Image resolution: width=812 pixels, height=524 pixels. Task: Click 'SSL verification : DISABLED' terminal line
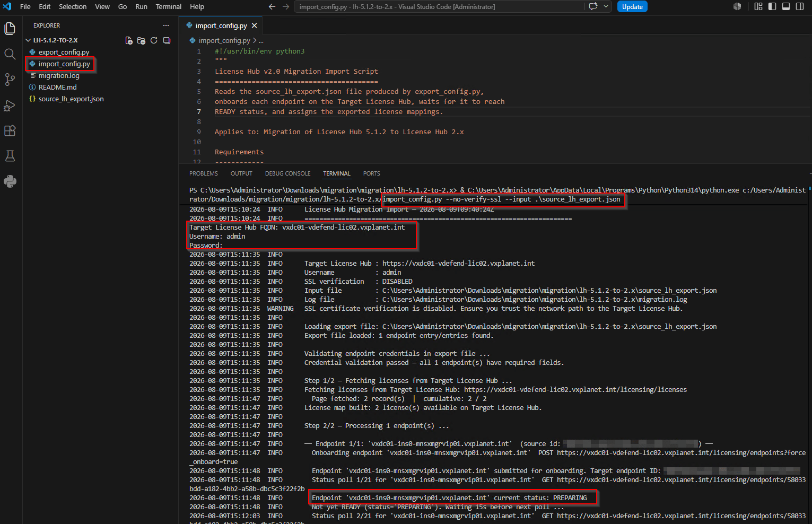359,282
